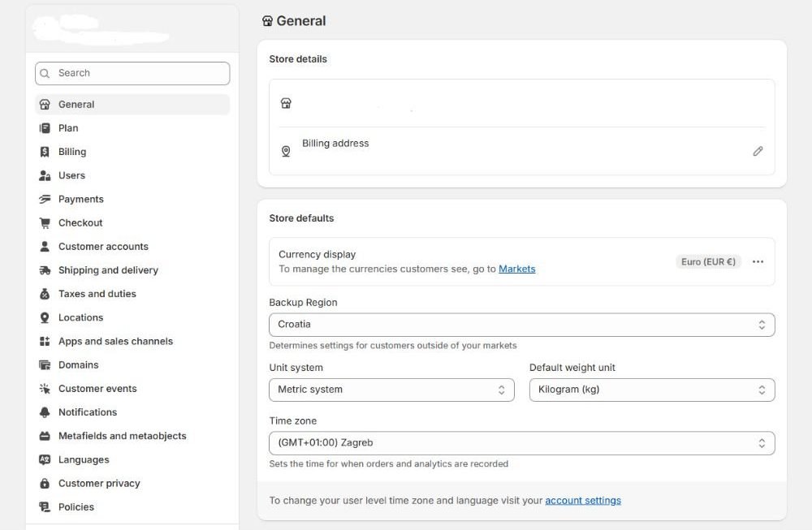The image size is (812, 530).
Task: Click the Billing receipt icon
Action: pos(45,152)
